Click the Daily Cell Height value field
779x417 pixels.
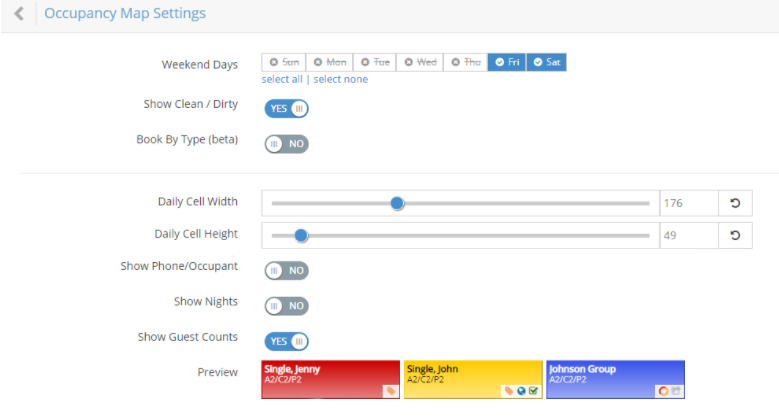tap(688, 235)
